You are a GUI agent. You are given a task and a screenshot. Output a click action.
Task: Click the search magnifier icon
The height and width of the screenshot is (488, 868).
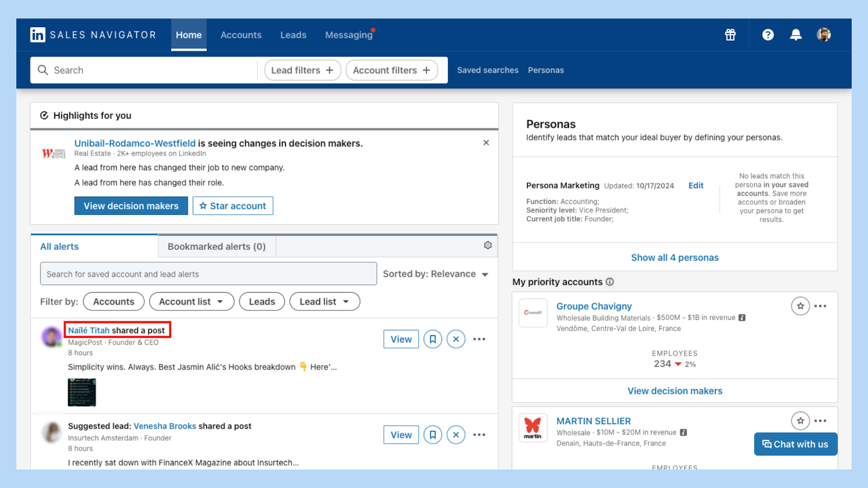point(43,70)
